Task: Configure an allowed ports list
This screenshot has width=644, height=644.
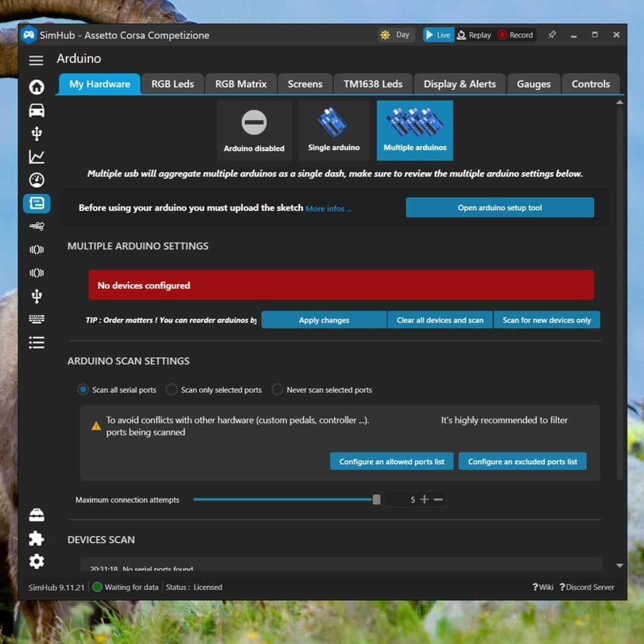Action: (392, 461)
